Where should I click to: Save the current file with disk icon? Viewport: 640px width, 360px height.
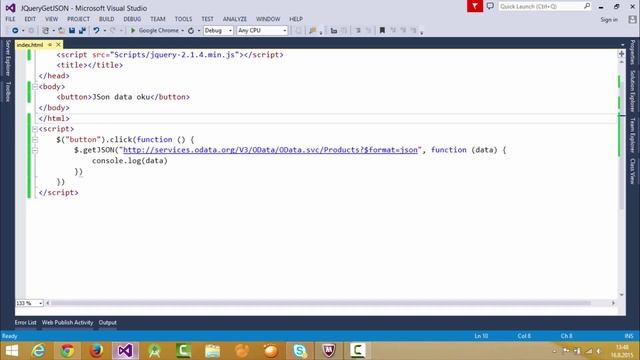72,31
